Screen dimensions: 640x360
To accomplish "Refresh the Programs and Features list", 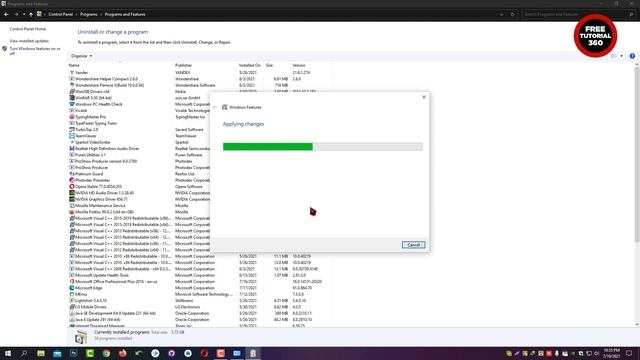I will pyautogui.click(x=513, y=14).
